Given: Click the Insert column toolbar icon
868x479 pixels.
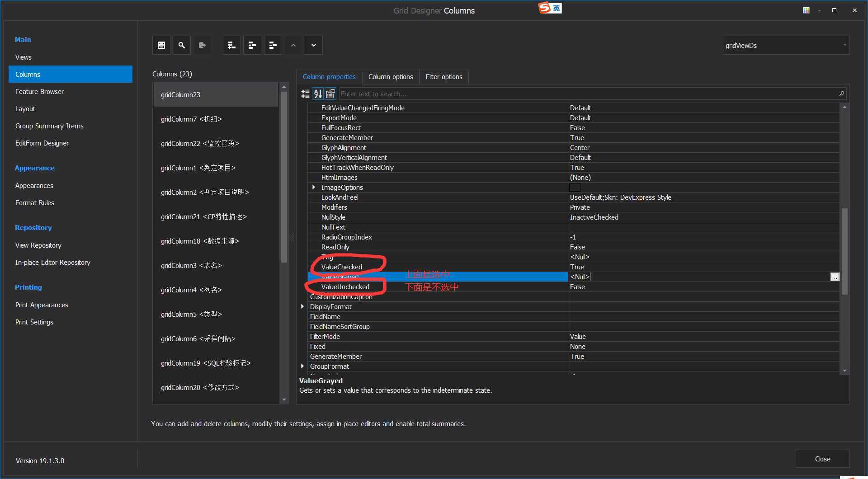Looking at the screenshot, I should coord(252,45).
